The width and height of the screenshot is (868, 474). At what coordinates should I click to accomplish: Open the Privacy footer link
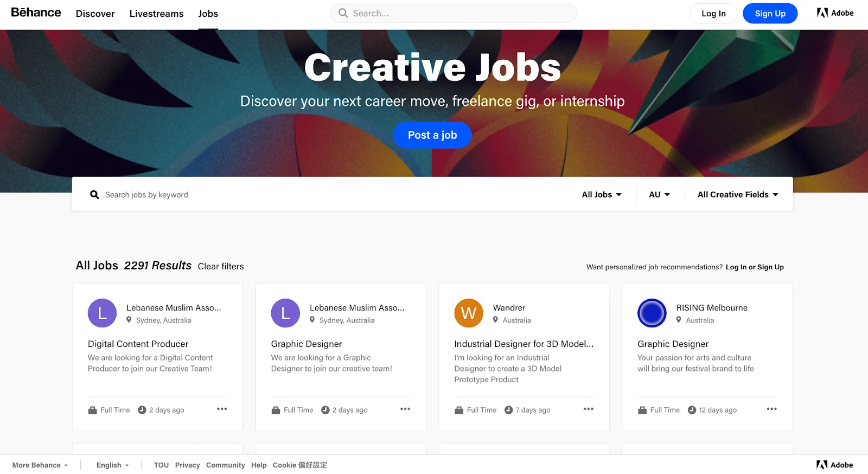187,465
